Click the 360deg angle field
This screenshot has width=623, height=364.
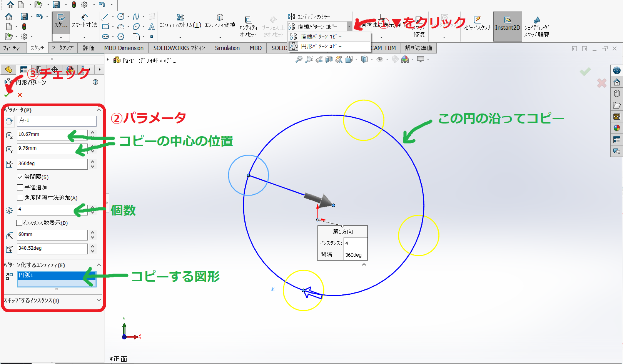coord(52,164)
